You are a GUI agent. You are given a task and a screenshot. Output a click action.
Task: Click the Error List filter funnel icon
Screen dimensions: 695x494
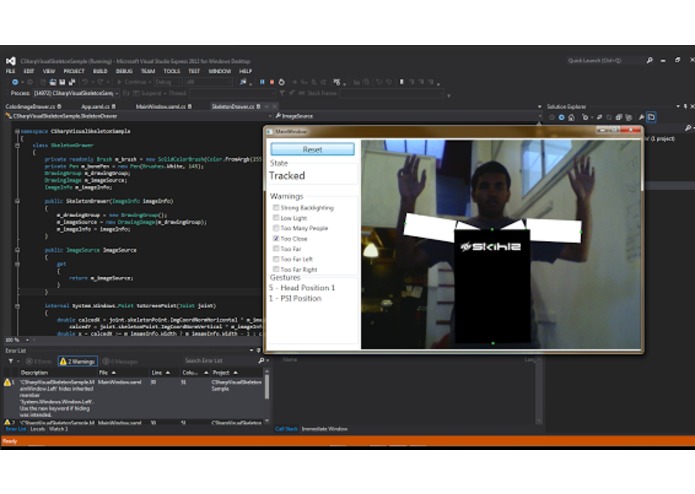[x=11, y=361]
